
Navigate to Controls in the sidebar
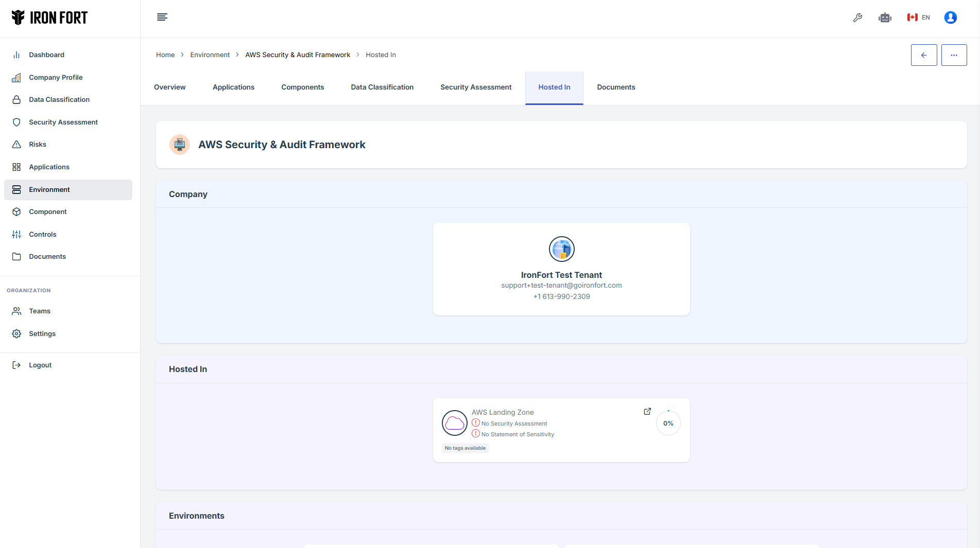click(x=43, y=235)
